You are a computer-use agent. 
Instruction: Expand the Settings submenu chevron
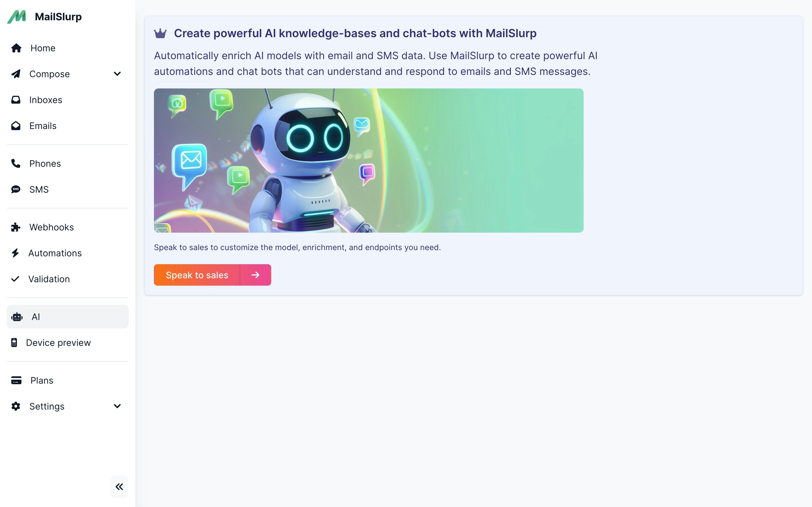click(x=117, y=406)
